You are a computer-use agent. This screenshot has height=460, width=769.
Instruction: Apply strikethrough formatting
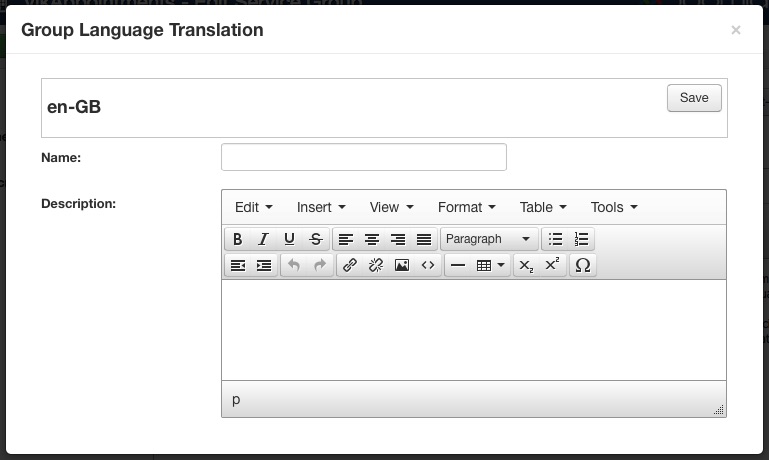[316, 239]
